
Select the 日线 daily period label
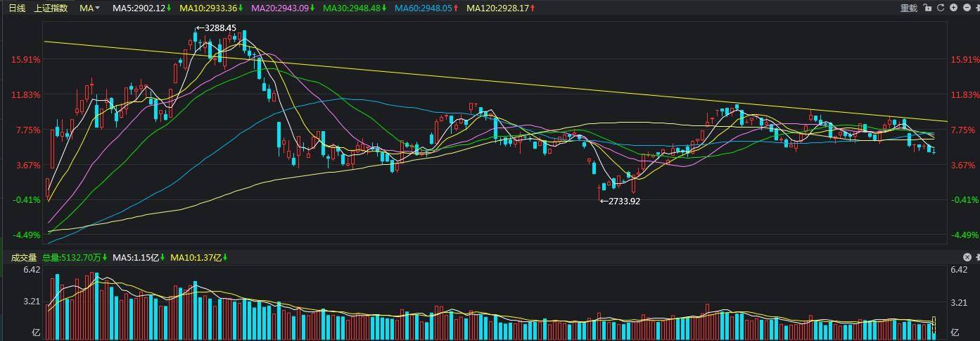(x=17, y=8)
